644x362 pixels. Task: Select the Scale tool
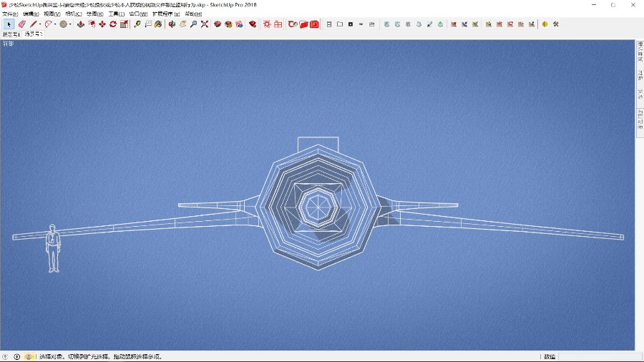(x=124, y=24)
